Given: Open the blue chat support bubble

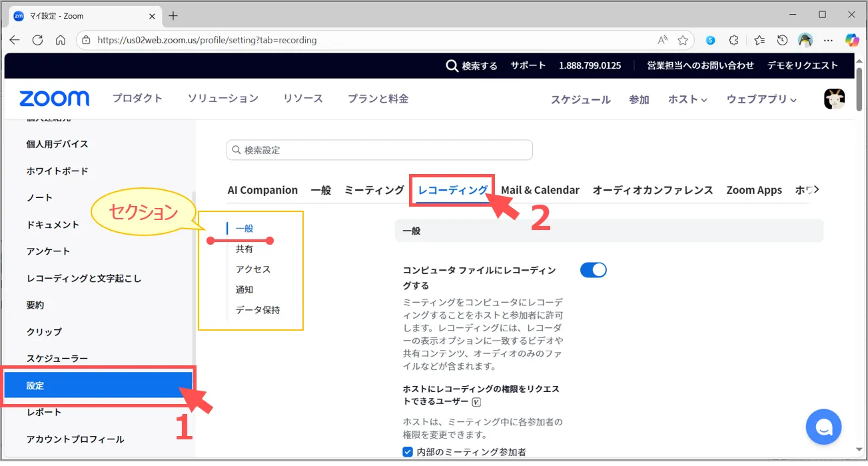Looking at the screenshot, I should [x=823, y=427].
